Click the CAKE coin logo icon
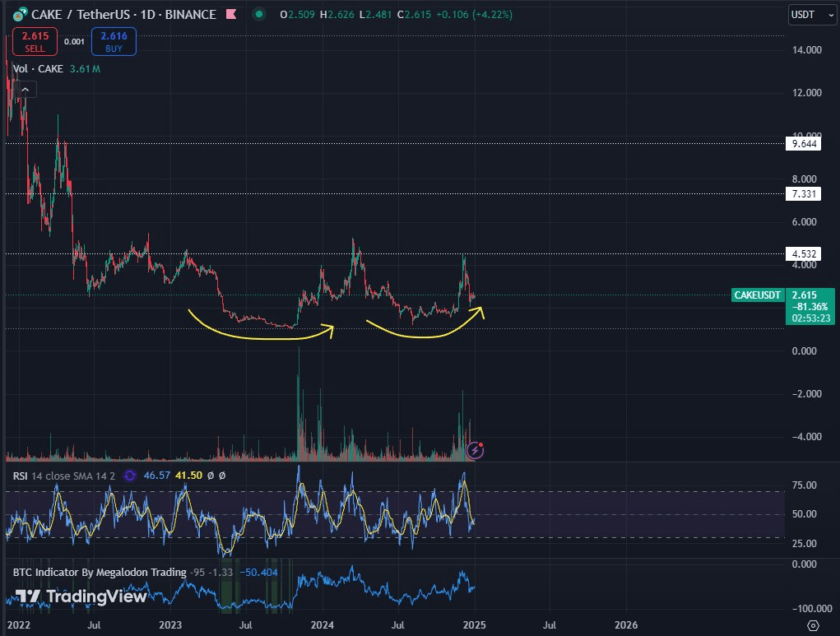The height and width of the screenshot is (636, 840). tap(20, 14)
